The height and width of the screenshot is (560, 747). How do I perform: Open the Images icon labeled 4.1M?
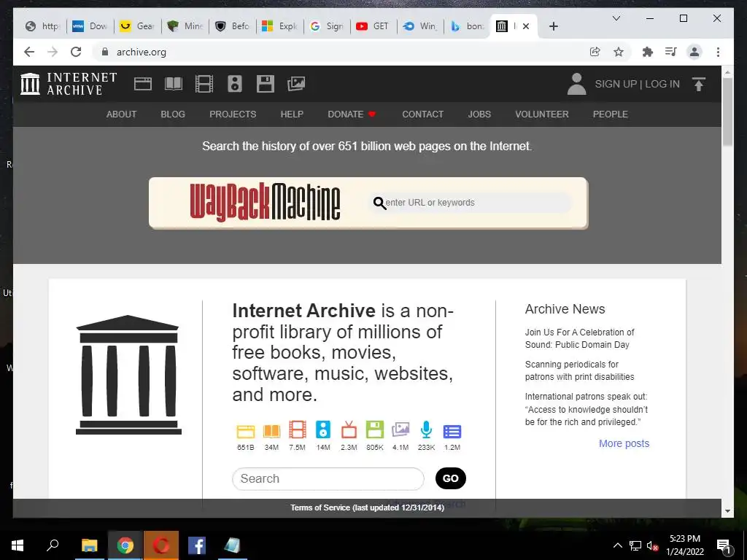[x=400, y=429]
